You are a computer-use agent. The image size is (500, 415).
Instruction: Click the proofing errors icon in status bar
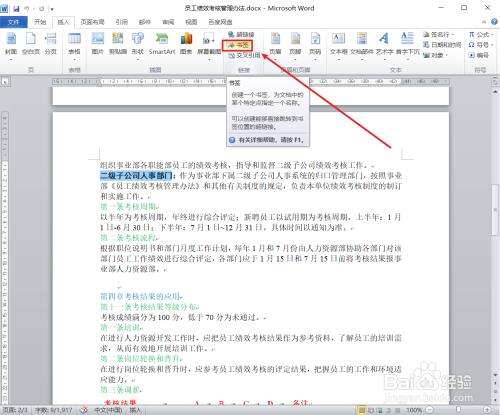coord(84,410)
